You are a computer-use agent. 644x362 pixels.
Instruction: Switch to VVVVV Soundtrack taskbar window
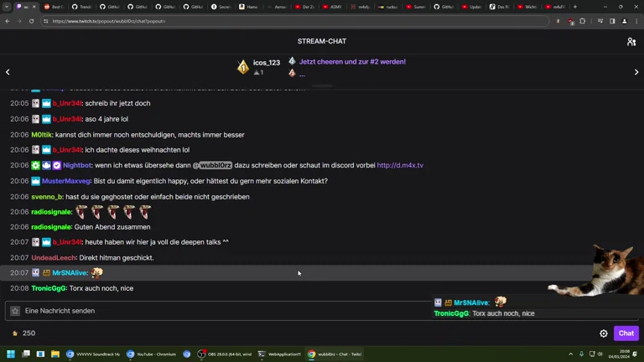point(93,354)
